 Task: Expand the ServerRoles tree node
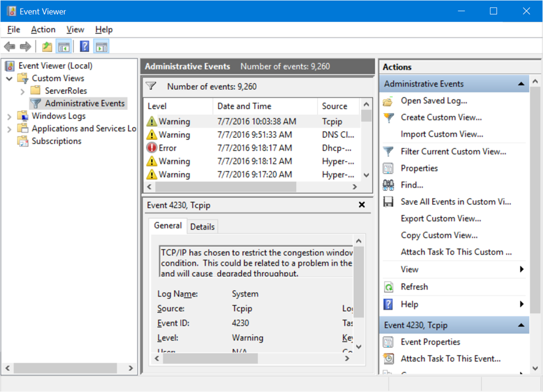pyautogui.click(x=22, y=91)
